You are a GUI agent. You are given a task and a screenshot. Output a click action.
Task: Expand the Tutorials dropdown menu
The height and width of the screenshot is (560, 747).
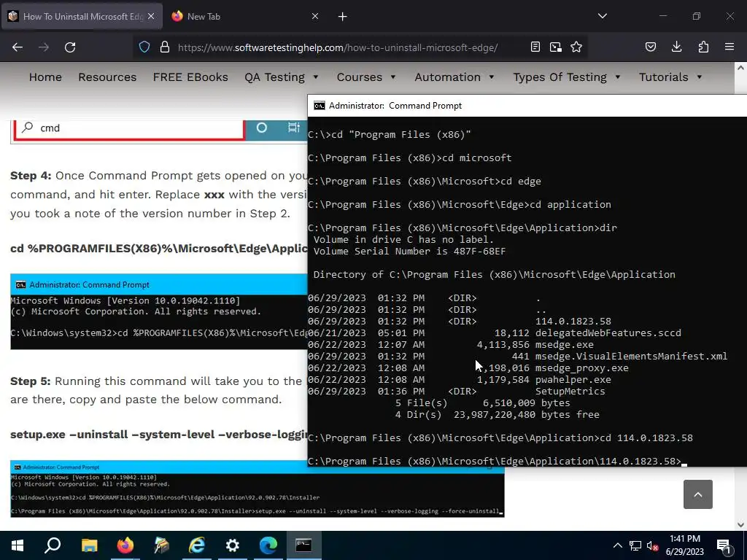click(x=671, y=77)
